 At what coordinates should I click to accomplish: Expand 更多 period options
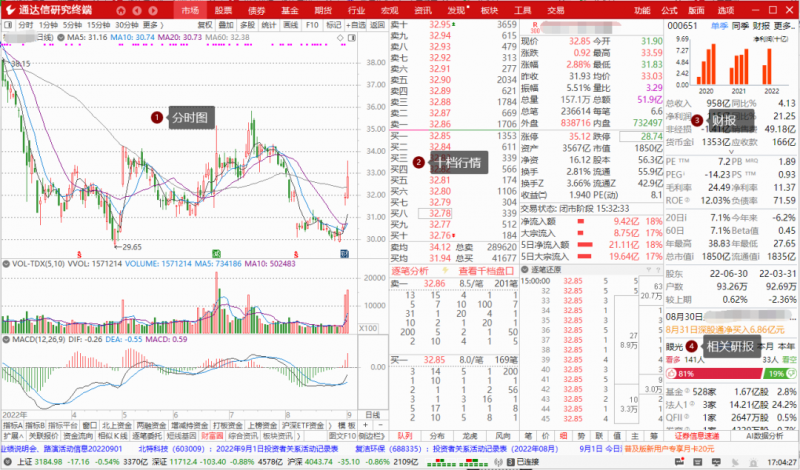(153, 25)
